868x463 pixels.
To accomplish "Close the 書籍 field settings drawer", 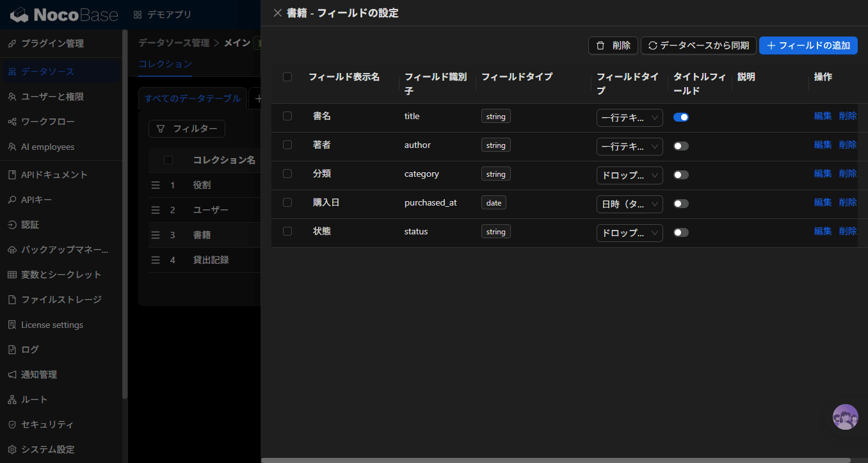I will click(x=277, y=13).
